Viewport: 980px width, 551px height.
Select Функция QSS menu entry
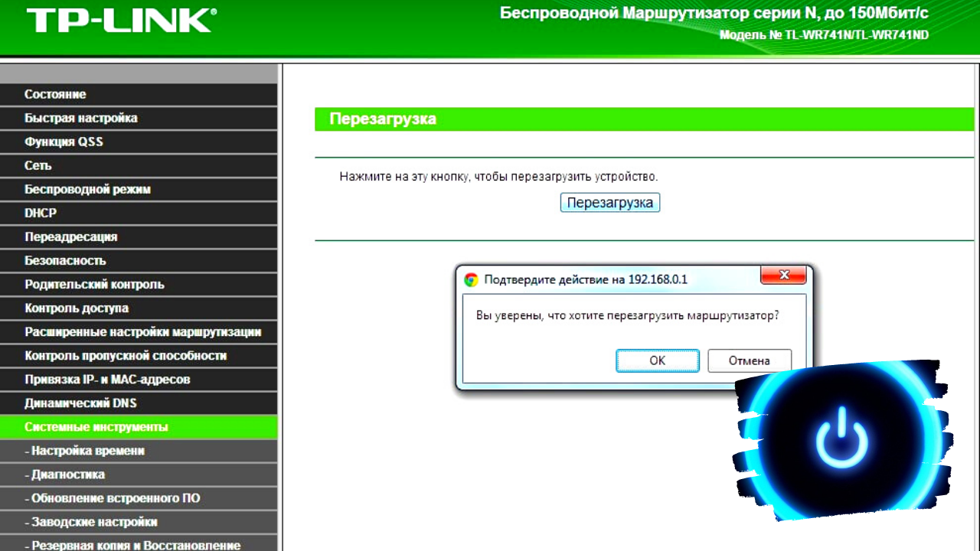point(139,142)
